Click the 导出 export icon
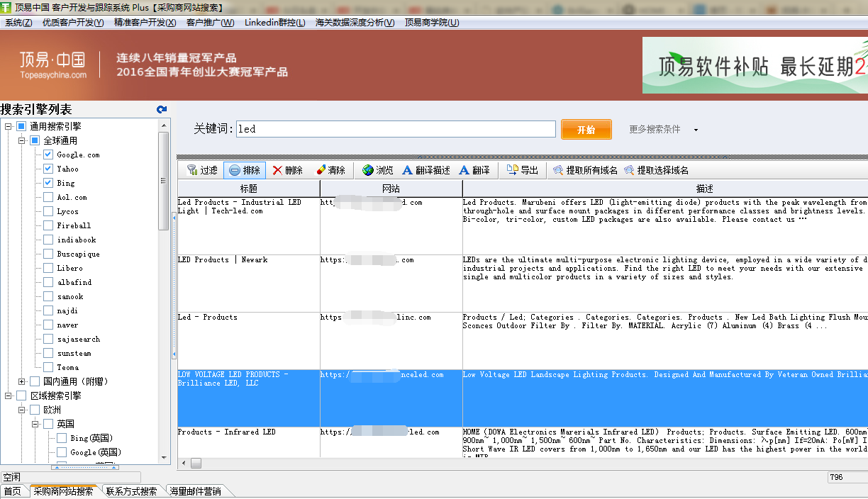The height and width of the screenshot is (499, 868). [513, 170]
